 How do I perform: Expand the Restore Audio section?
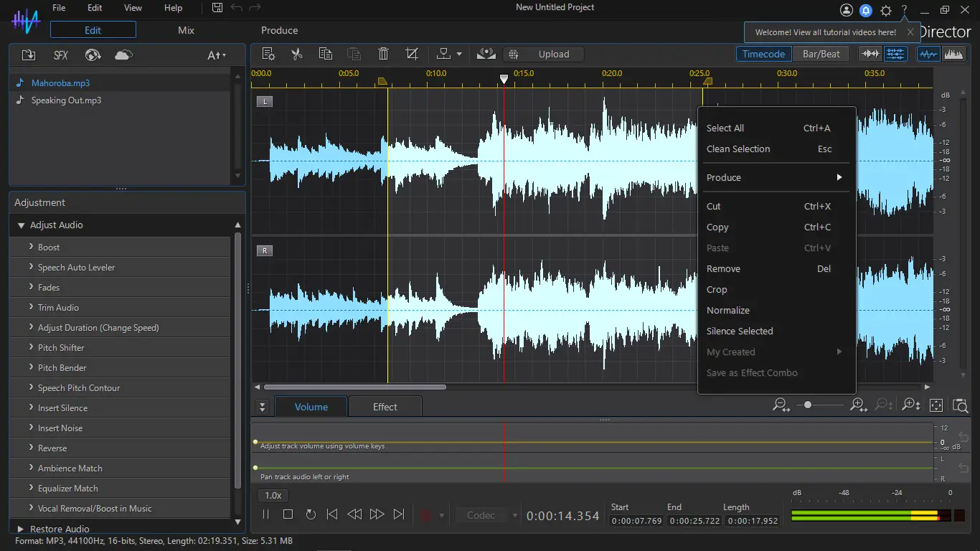[22, 529]
